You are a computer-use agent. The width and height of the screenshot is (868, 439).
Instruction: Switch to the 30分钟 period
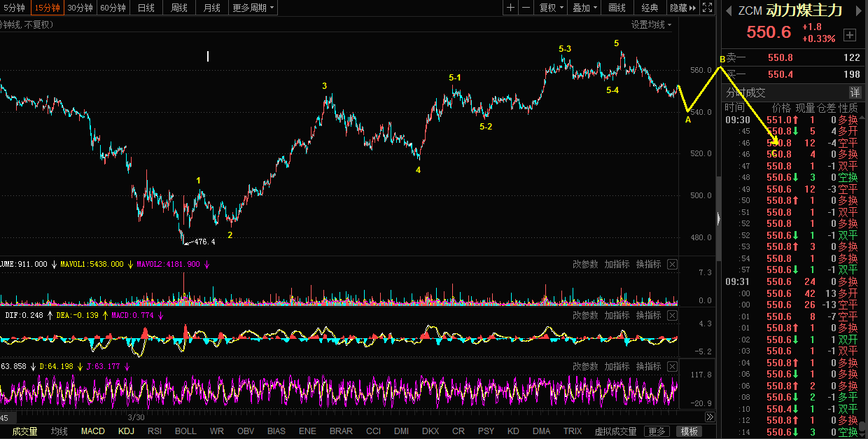[80, 8]
